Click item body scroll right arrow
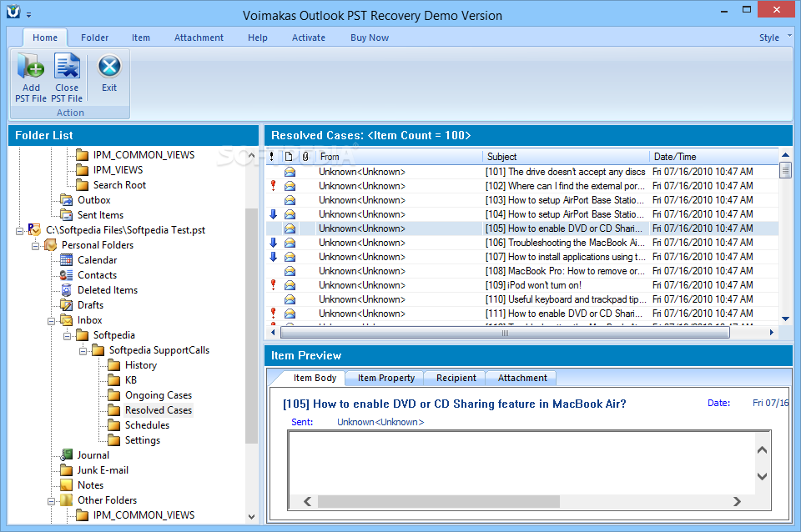 737,502
